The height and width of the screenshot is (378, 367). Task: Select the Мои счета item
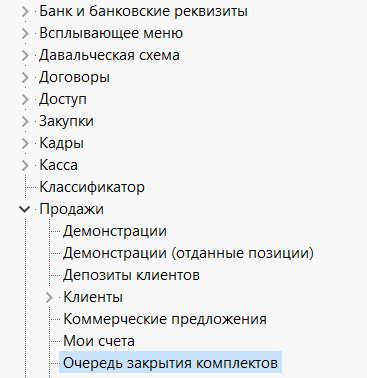[99, 341]
